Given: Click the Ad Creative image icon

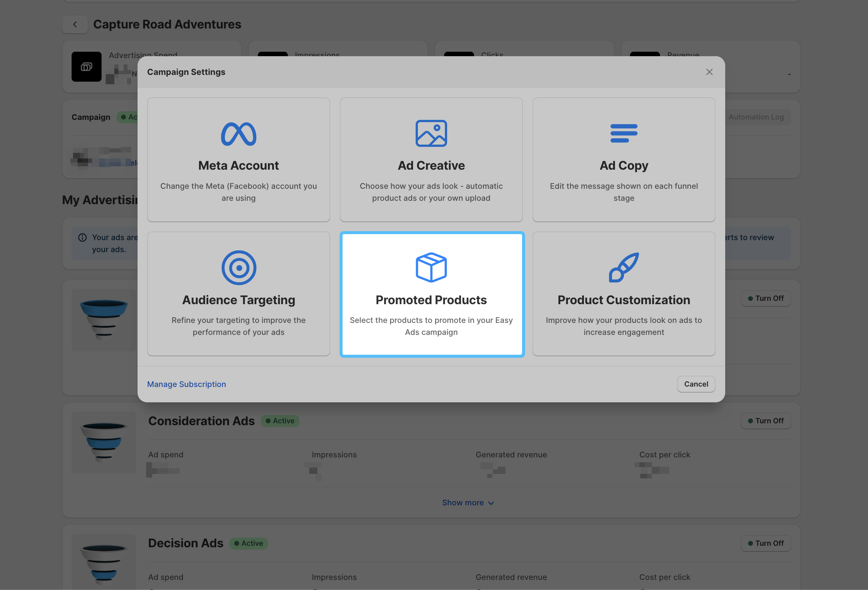Looking at the screenshot, I should [431, 133].
